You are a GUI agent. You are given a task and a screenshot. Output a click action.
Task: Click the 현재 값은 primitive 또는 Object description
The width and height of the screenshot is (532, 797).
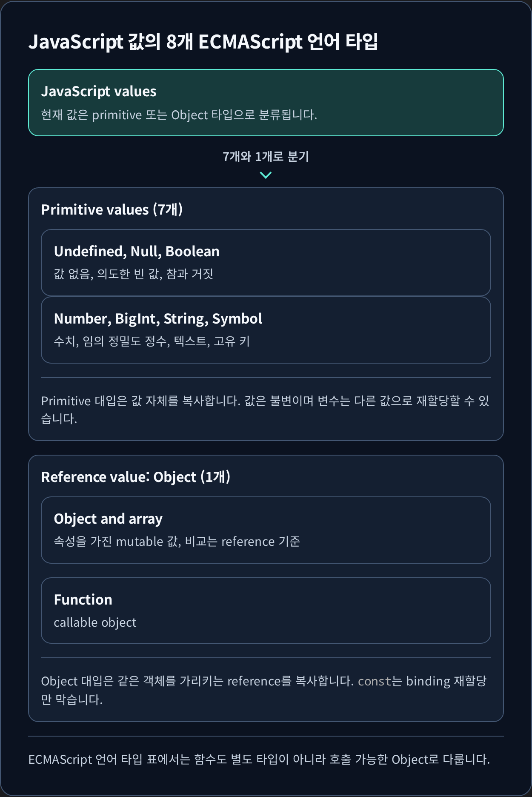pos(179,115)
